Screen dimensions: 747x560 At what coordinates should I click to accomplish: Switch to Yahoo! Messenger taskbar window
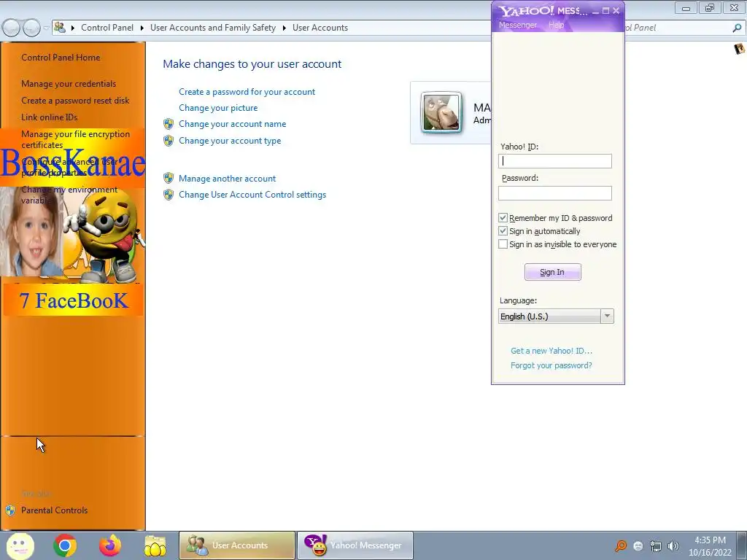coord(355,545)
